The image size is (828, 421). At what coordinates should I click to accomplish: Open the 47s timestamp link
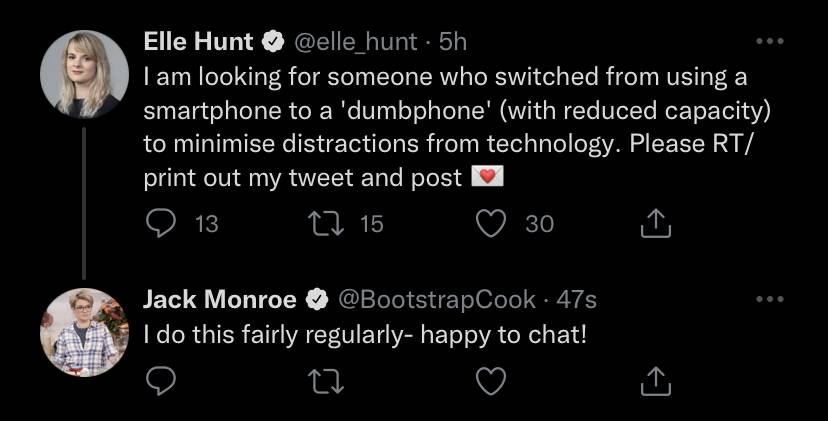(577, 301)
